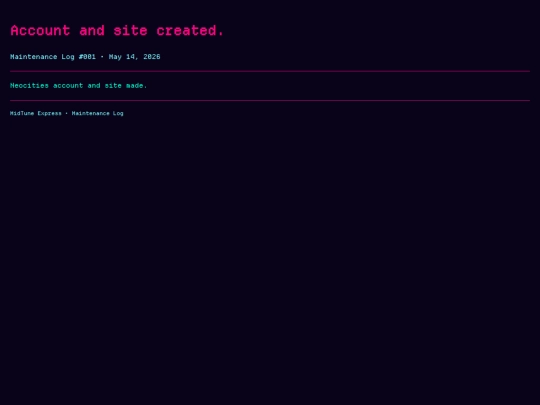Click the 'Neocities account and site made.' paragraph
This screenshot has width=540, height=405.
point(79,85)
